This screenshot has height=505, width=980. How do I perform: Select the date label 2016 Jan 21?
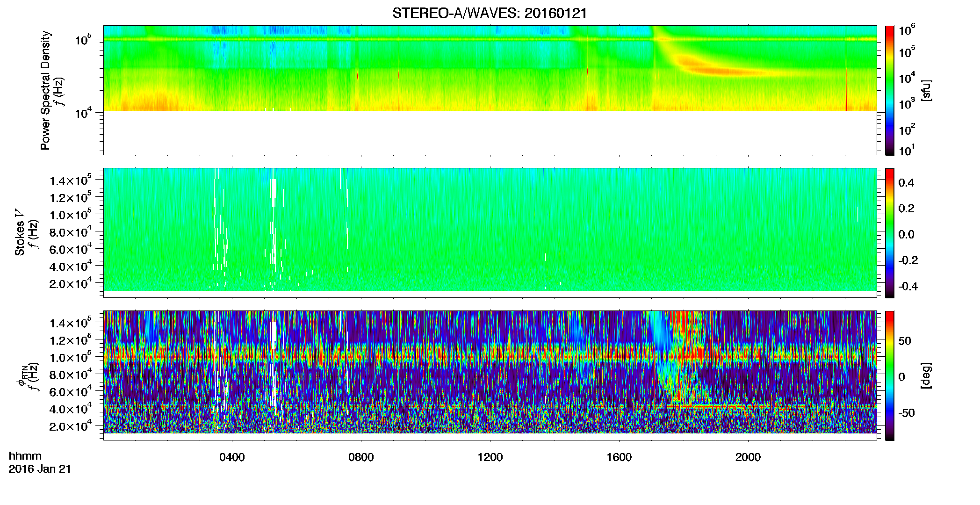click(x=40, y=469)
